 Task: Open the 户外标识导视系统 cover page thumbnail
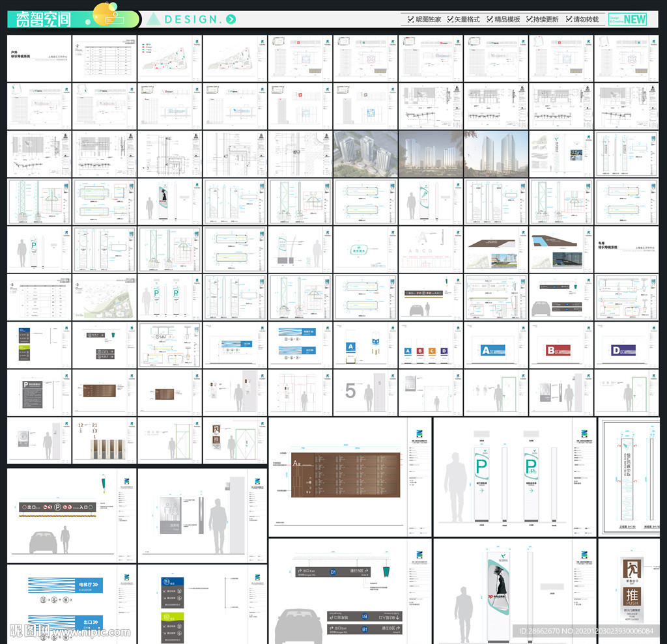click(39, 58)
